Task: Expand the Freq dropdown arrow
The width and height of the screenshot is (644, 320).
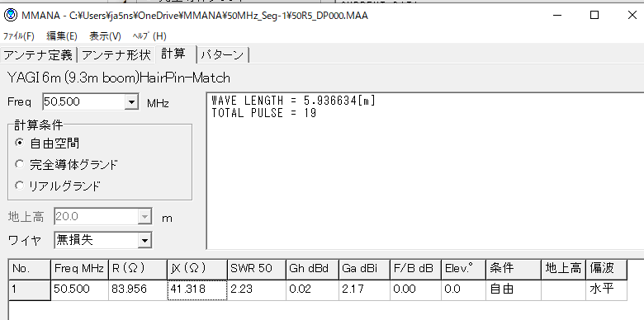Action: [131, 102]
